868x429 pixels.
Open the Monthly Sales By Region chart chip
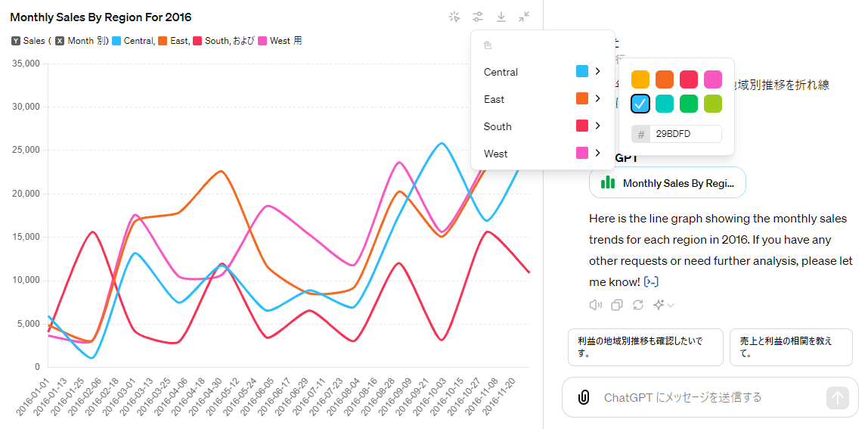click(x=667, y=183)
